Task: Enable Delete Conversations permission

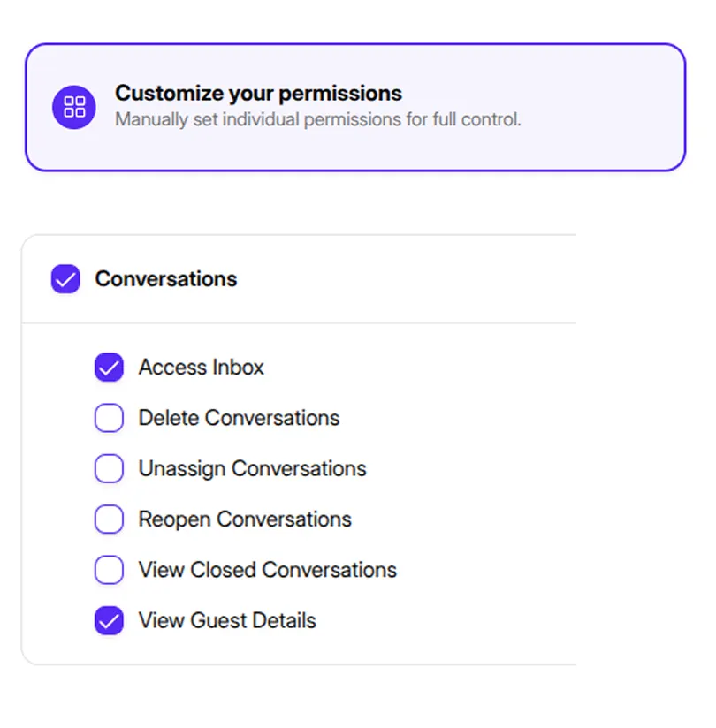Action: pyautogui.click(x=109, y=417)
